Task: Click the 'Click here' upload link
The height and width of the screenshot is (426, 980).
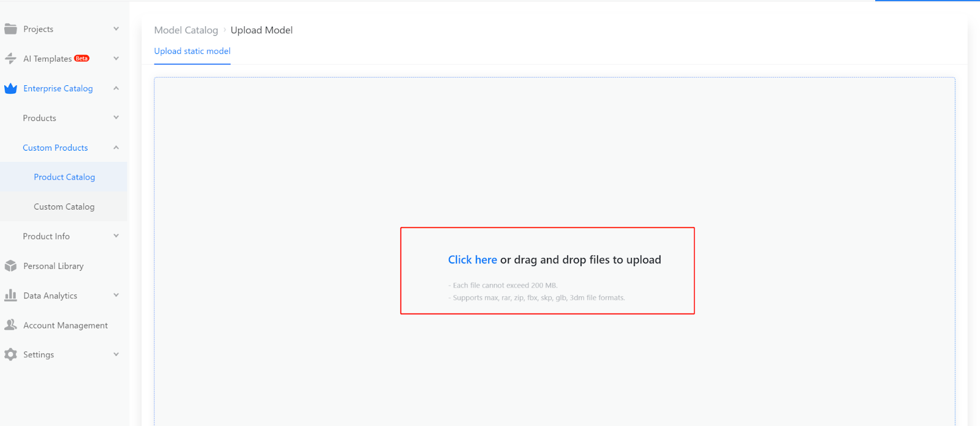Action: click(x=472, y=260)
